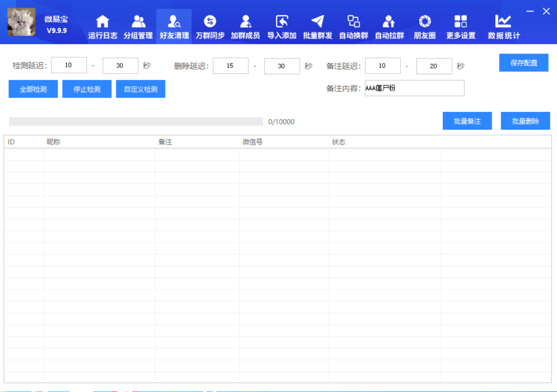Stop detection with 停止检测
This screenshot has width=557, height=392.
(87, 89)
